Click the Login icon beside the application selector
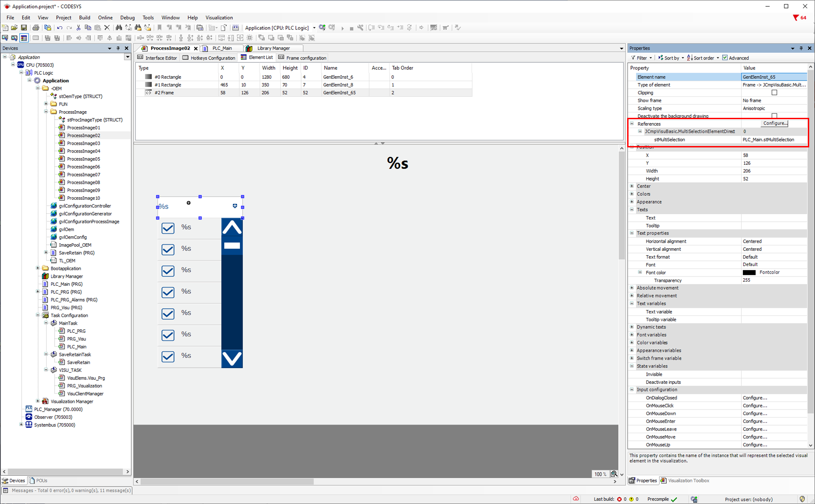 pos(322,28)
